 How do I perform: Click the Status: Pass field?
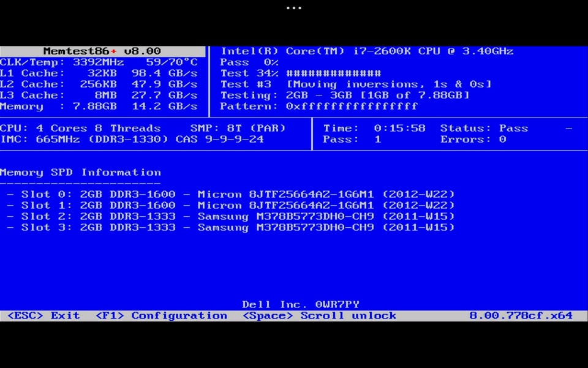coord(484,128)
